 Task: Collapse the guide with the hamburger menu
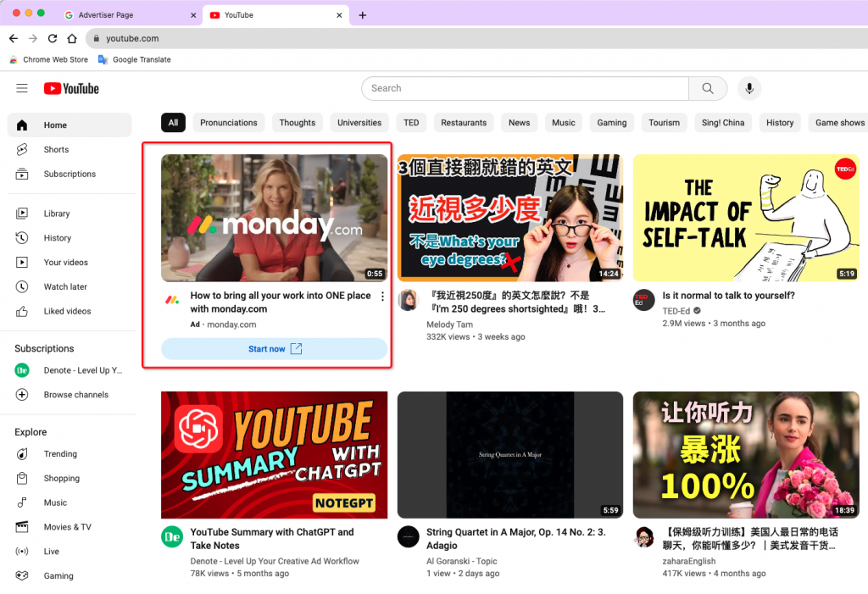point(21,87)
